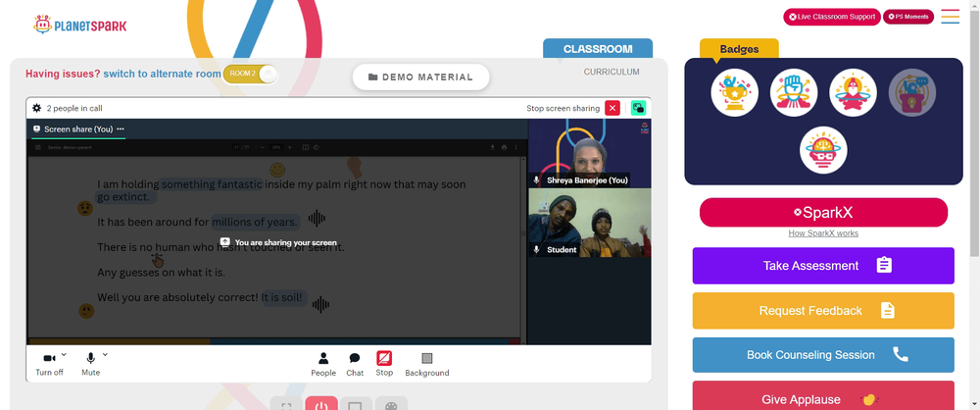Screen dimensions: 980x410
Task: Click the square layout icon
Action: tap(357, 404)
